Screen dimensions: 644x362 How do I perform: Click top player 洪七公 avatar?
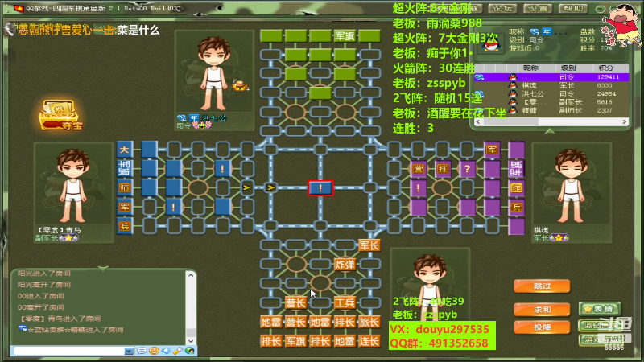(x=214, y=72)
